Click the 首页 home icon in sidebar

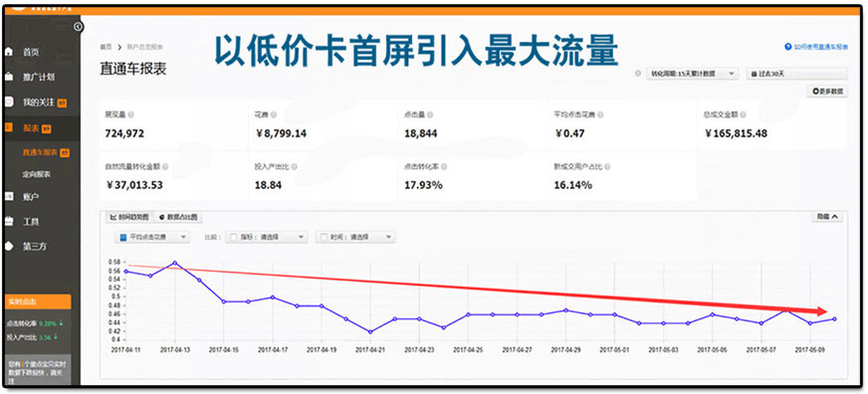point(8,52)
